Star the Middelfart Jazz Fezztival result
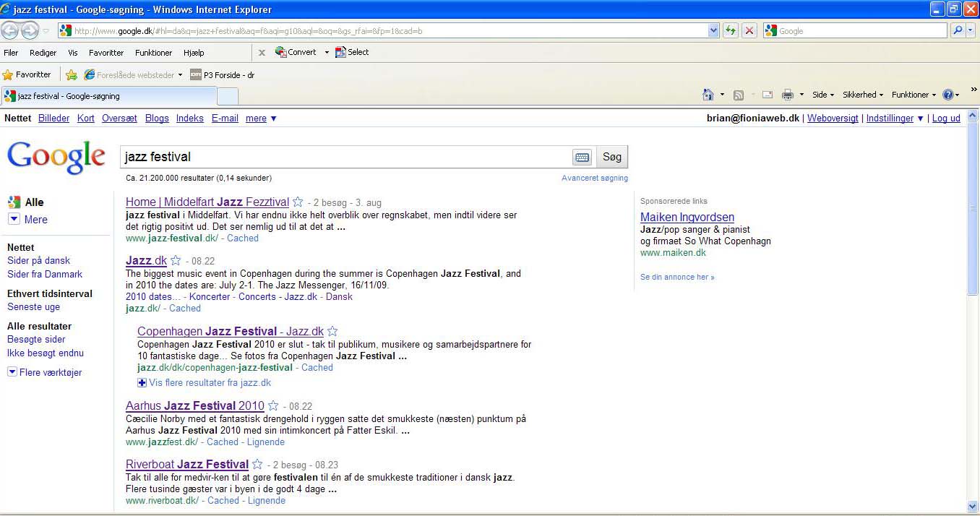Screen dimensions: 980x516 click(297, 202)
